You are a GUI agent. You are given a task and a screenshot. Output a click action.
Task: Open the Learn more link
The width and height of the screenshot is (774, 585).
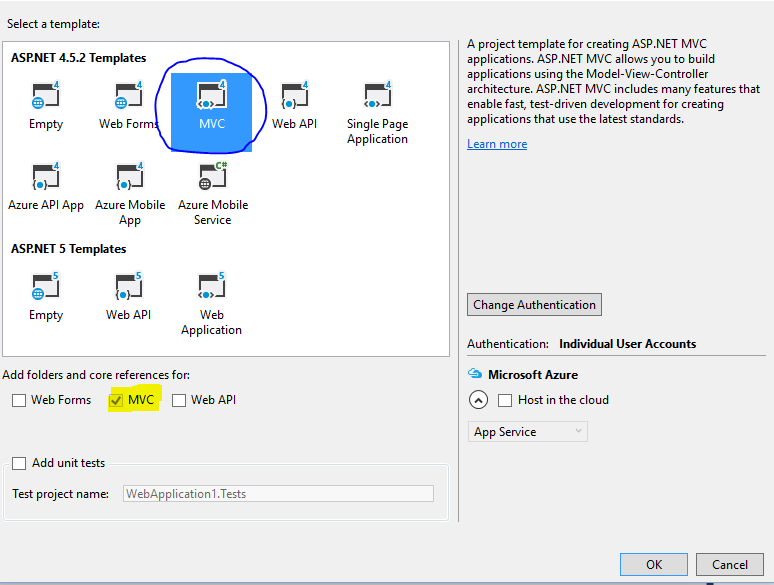click(497, 144)
